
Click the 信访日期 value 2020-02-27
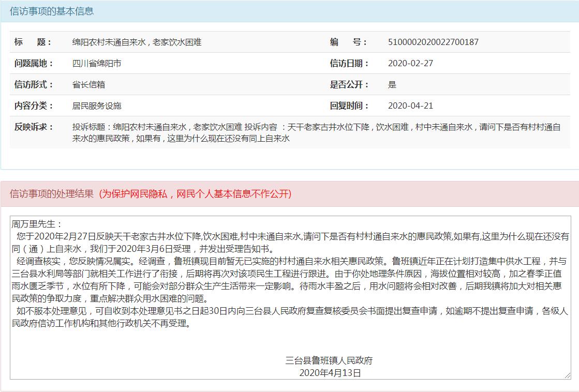410,64
